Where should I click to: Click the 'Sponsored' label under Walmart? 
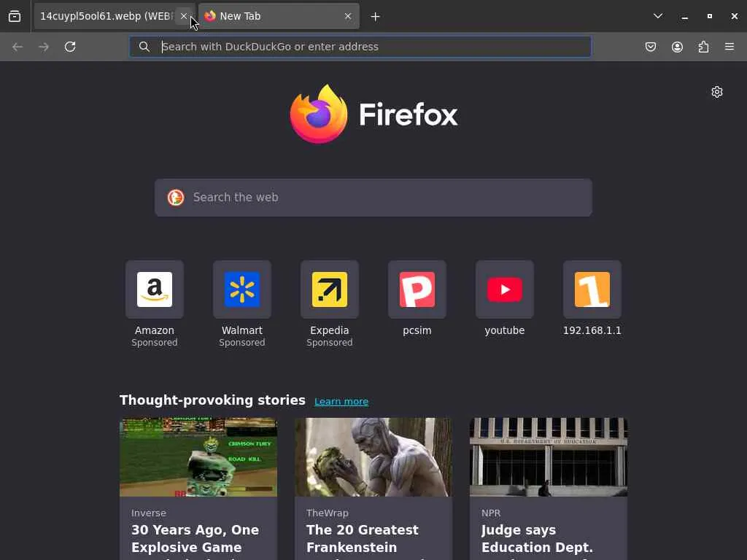pyautogui.click(x=242, y=343)
